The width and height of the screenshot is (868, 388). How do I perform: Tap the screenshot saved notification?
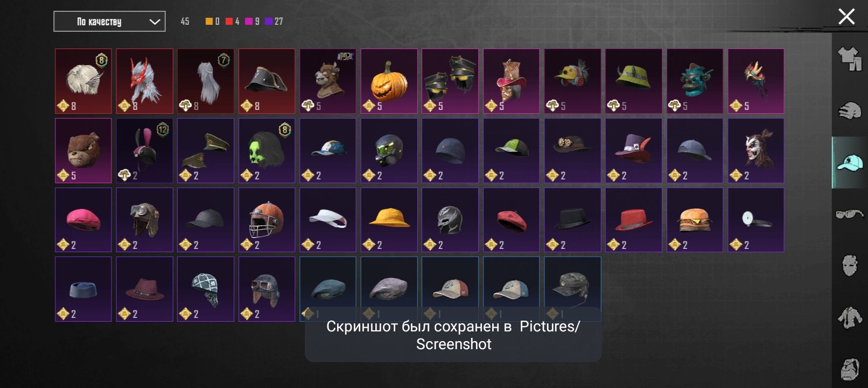click(x=453, y=335)
